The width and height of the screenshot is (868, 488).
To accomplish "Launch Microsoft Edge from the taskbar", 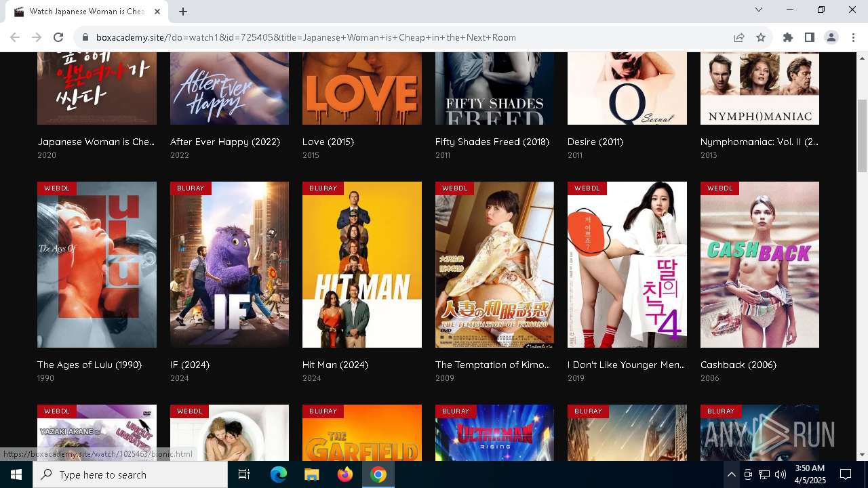I will click(x=279, y=474).
